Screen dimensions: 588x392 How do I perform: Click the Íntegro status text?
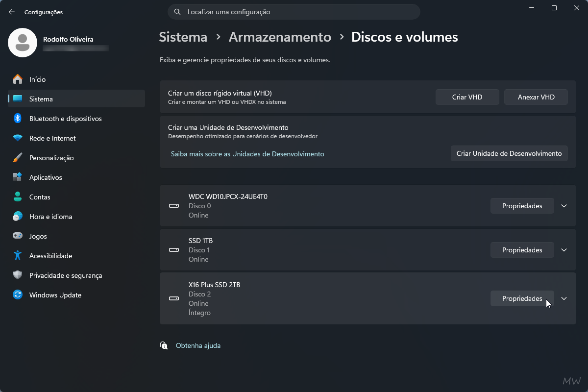[x=199, y=313]
